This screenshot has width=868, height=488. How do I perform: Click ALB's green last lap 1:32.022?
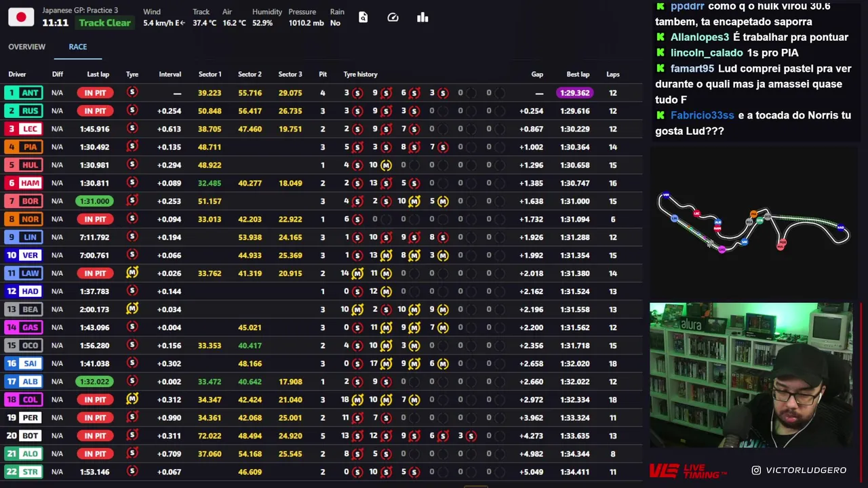click(x=94, y=382)
